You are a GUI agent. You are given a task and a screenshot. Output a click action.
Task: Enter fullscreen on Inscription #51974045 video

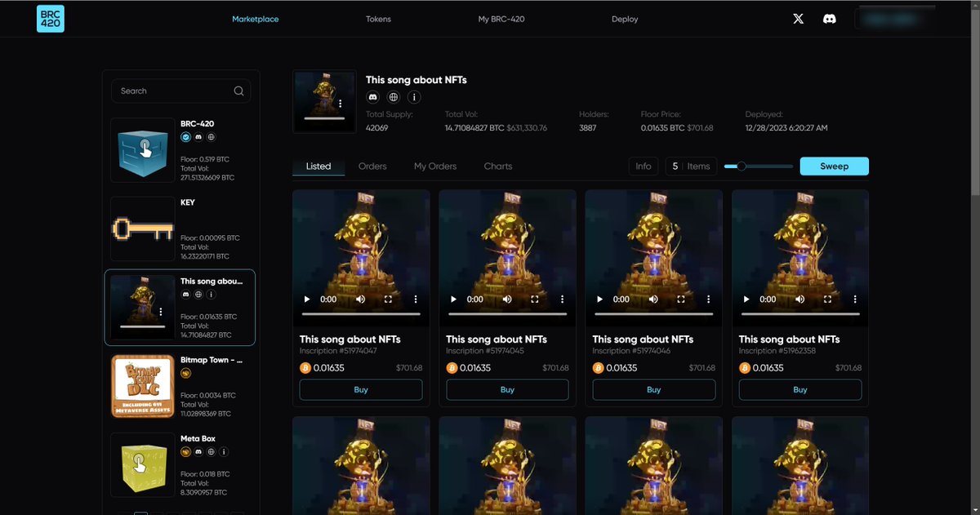coord(534,300)
